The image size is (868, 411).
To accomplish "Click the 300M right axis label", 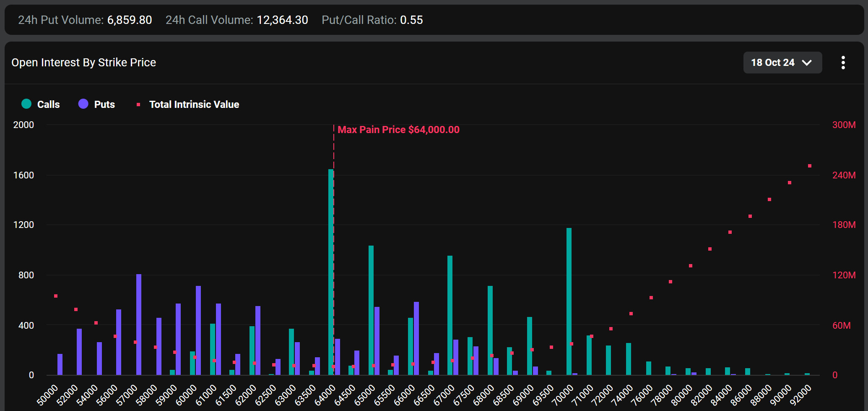I will coord(844,125).
